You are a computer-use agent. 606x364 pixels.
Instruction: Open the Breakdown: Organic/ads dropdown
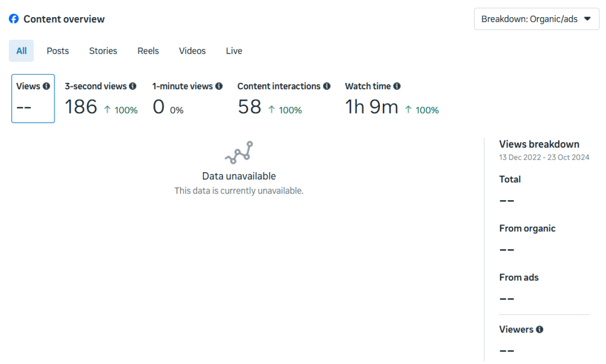tap(536, 19)
